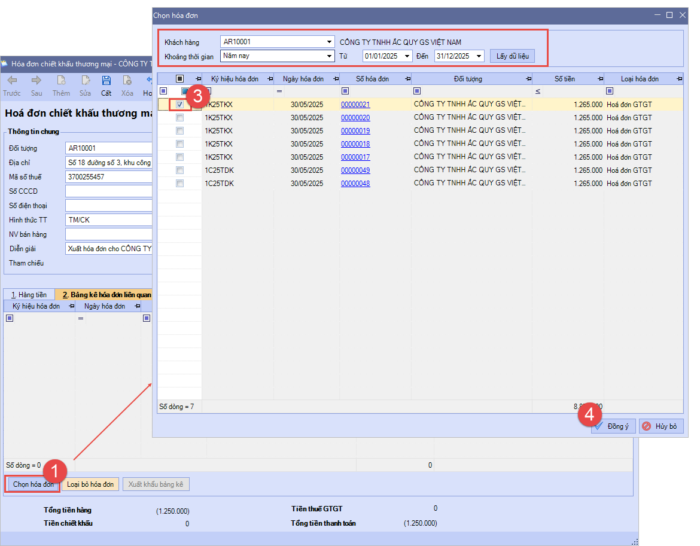700x546 pixels.
Task: Switch to the 1. Hàng tiền tab
Action: (x=29, y=295)
